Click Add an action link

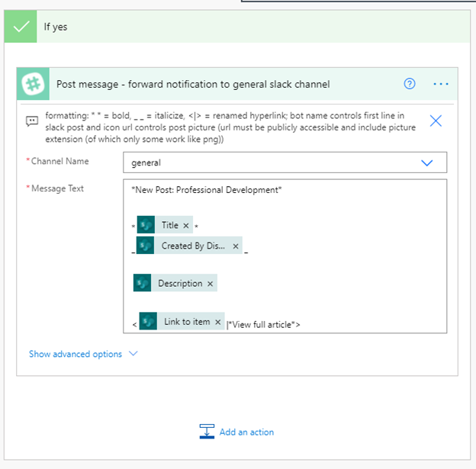[246, 432]
